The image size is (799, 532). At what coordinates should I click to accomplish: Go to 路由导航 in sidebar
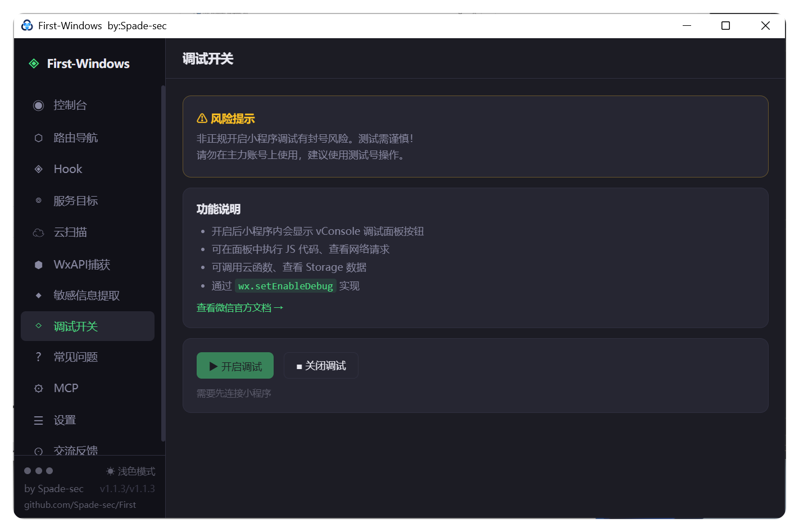[x=88, y=138]
